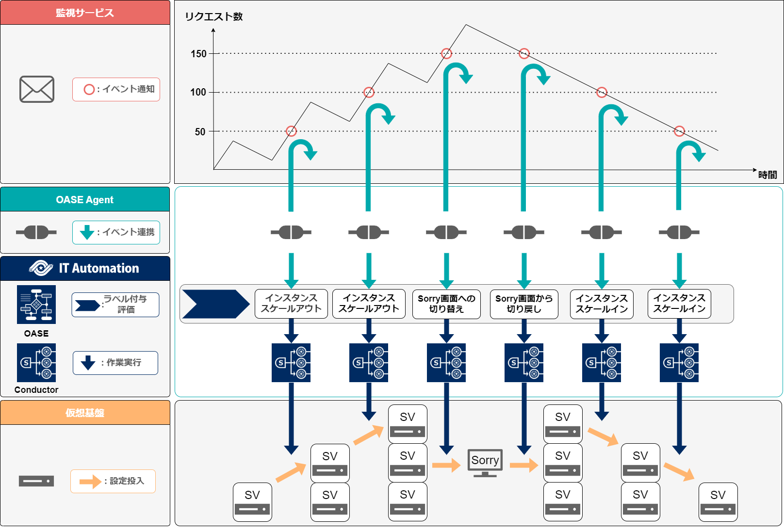The width and height of the screenshot is (784, 532).
Task: Select the Sorry画面への切り替え box
Action: pyautogui.click(x=446, y=304)
